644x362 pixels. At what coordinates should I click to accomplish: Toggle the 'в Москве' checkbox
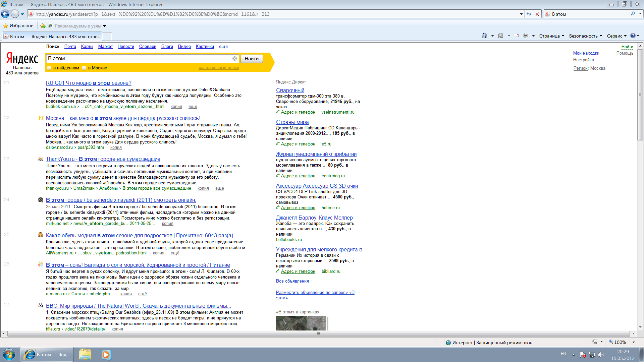[x=84, y=68]
